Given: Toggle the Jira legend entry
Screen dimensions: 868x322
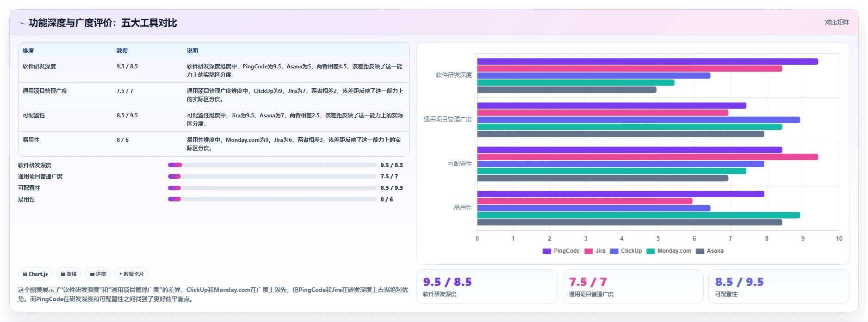Looking at the screenshot, I should [595, 251].
